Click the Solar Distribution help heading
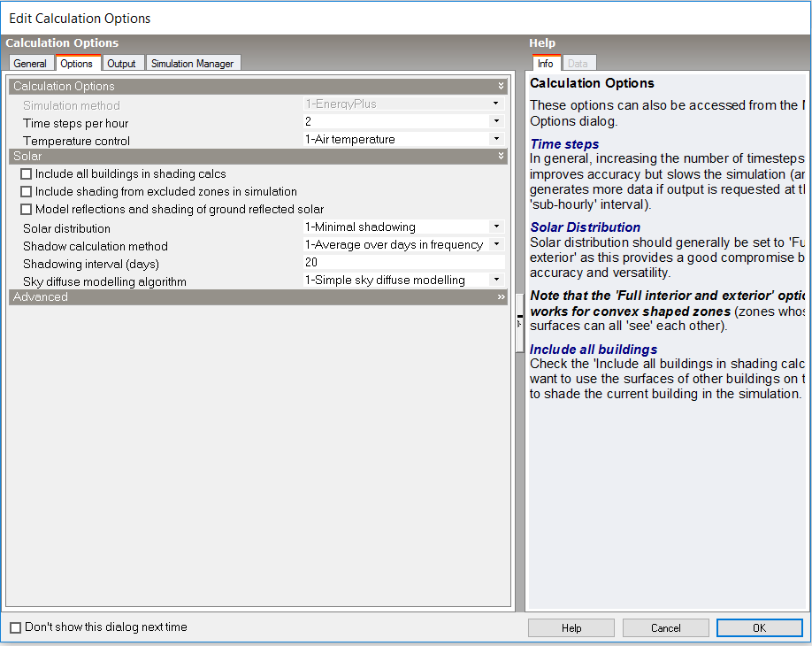Screen dimensions: 812x646 tap(586, 227)
